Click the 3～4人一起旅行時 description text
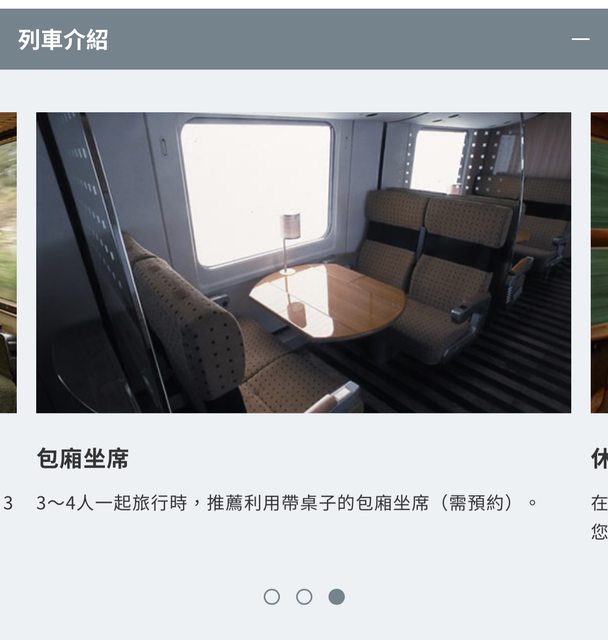The width and height of the screenshot is (608, 640). tap(286, 503)
